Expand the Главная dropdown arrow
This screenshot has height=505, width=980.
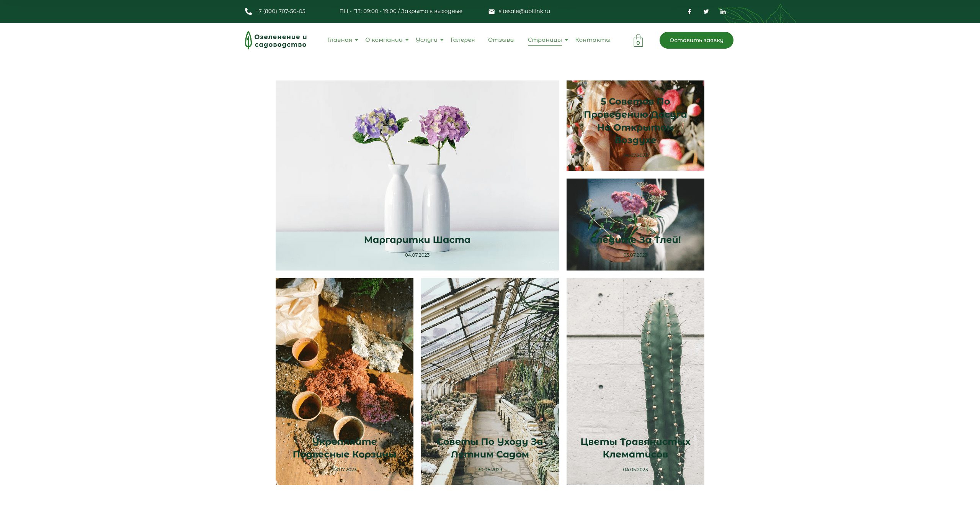point(356,40)
